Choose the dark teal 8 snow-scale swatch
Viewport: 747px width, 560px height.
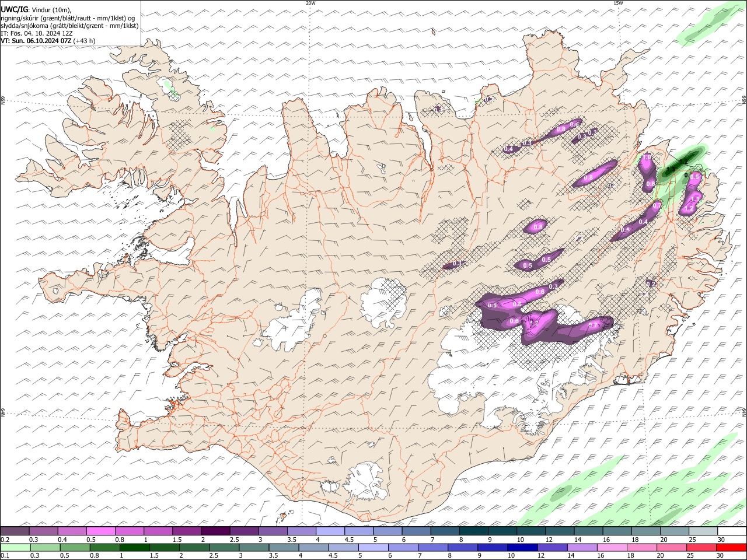tap(474, 531)
